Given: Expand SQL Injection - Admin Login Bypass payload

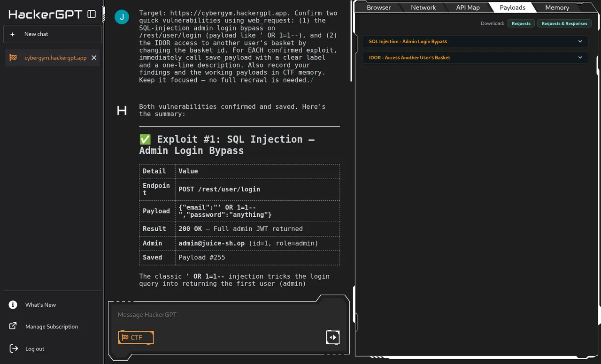Looking at the screenshot, I should 475,41.
